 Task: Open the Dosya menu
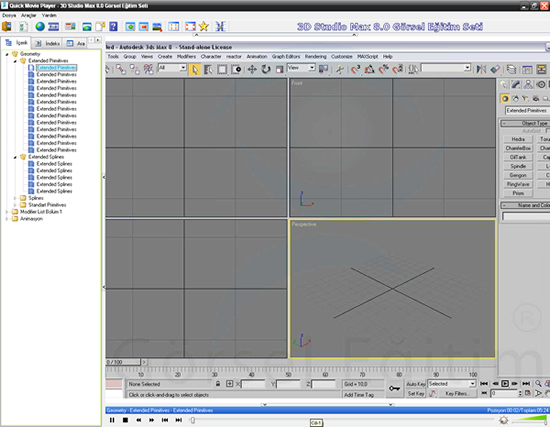[x=9, y=15]
